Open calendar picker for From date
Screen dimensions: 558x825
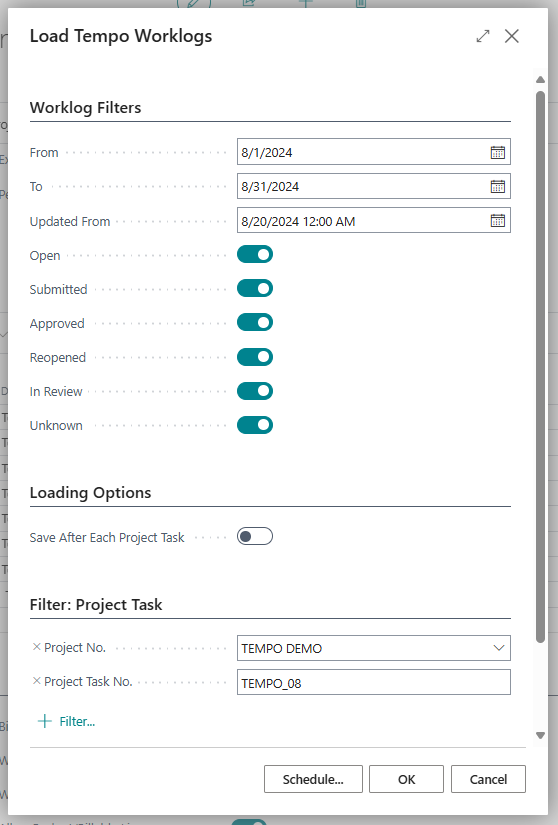[498, 153]
